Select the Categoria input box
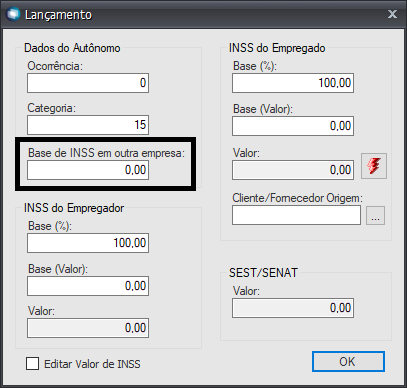Viewport: 407px width, 388px height. point(88,125)
